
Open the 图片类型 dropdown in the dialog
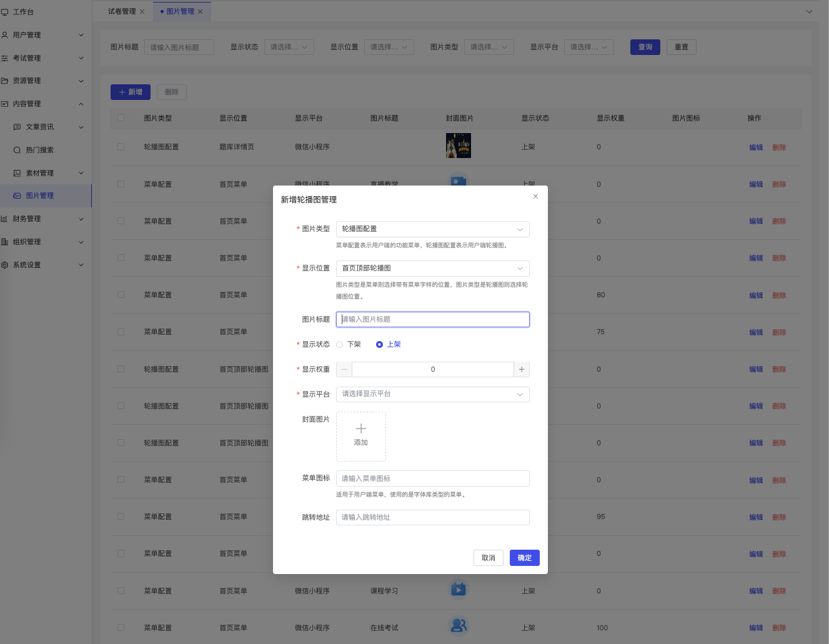click(x=432, y=229)
